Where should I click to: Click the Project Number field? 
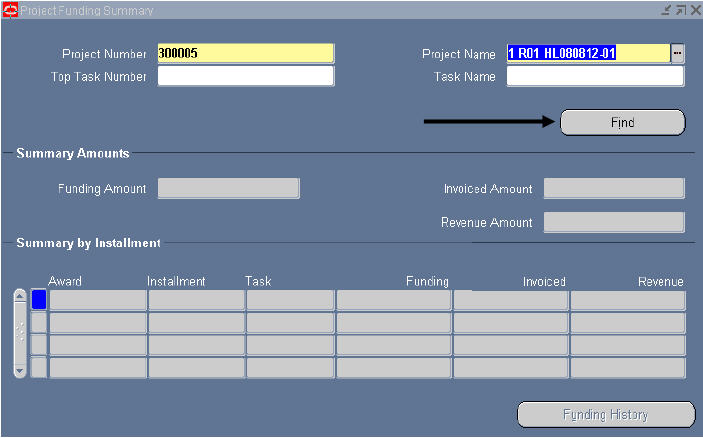coord(245,54)
